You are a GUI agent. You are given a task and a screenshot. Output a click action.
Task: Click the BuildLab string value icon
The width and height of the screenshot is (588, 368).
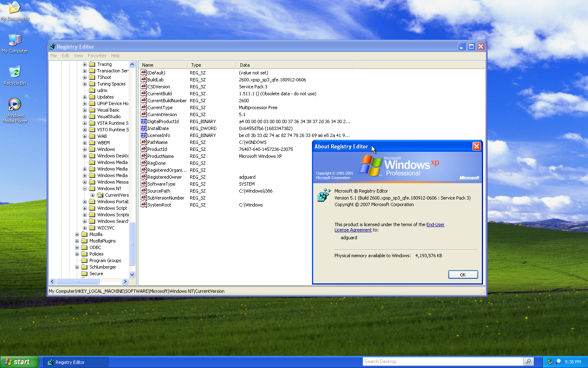point(144,79)
